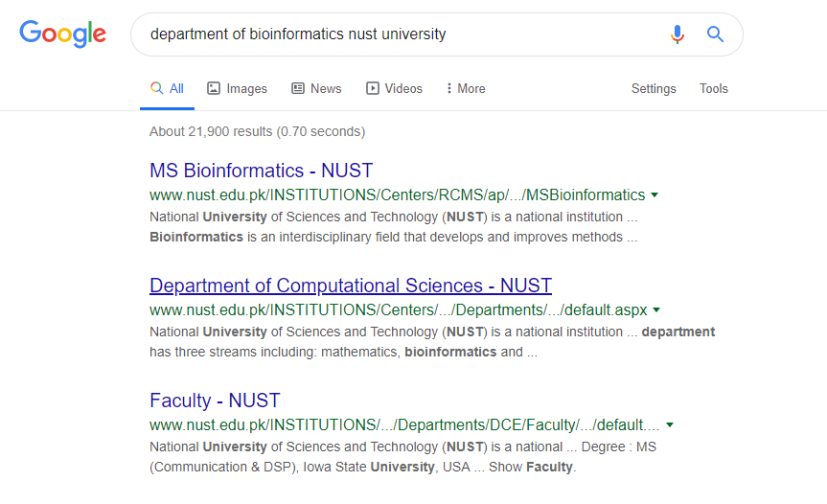
Task: Open the Faculty - NUST result
Action: pyautogui.click(x=215, y=401)
